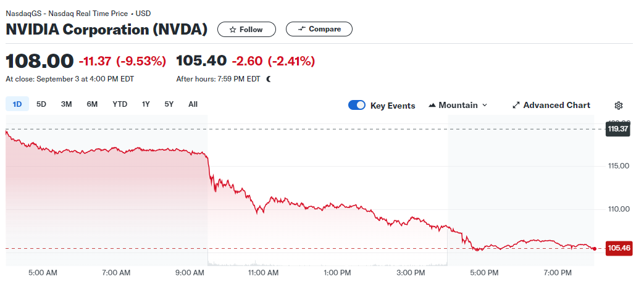Select the 1D time range tab
Viewport: 644px width, 292px height.
[17, 104]
